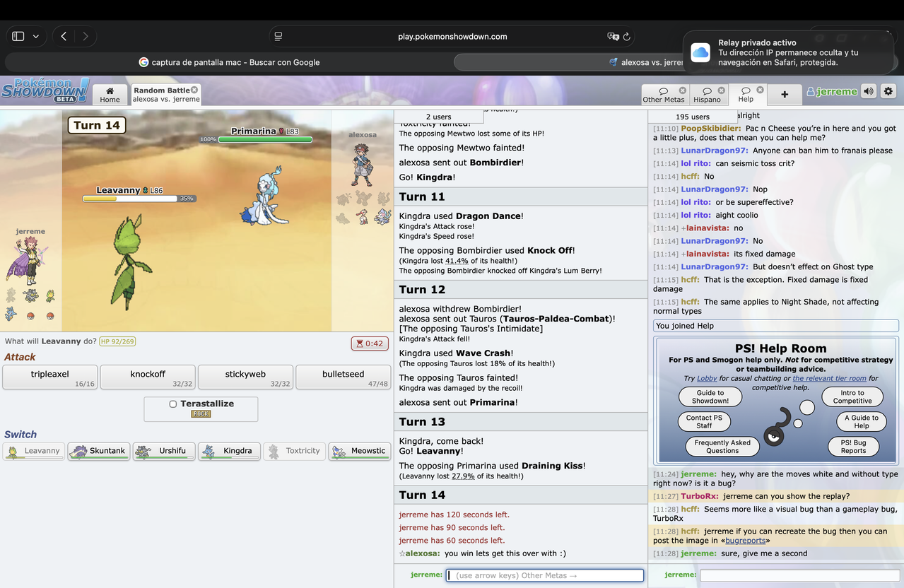Switch to Skuntank
904x588 pixels.
[99, 451]
